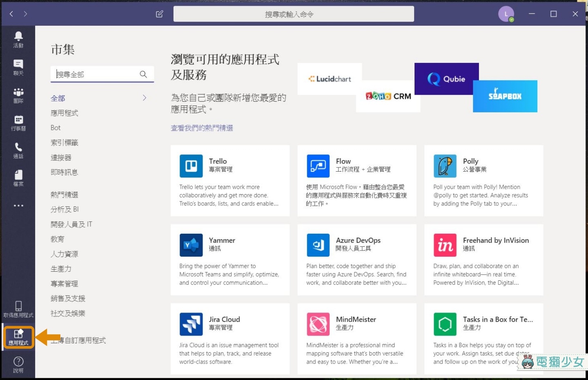The height and width of the screenshot is (380, 588).
Task: Select the 索引標籤 category
Action: point(65,143)
